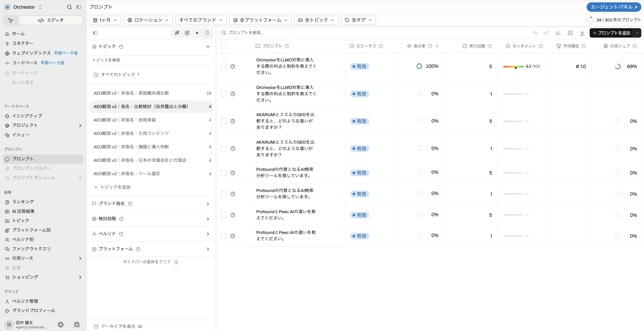
Task: Click the redo arrow icon
Action: [546, 33]
